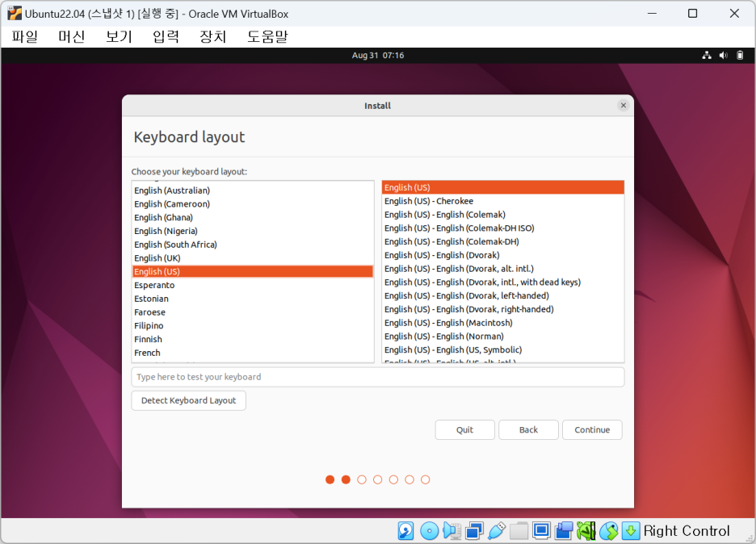Open the 머신 menu
This screenshot has width=756, height=544.
click(72, 36)
